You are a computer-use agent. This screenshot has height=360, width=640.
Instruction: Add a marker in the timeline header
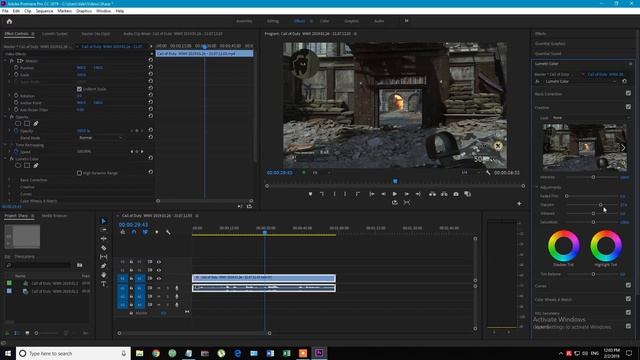pos(157,232)
